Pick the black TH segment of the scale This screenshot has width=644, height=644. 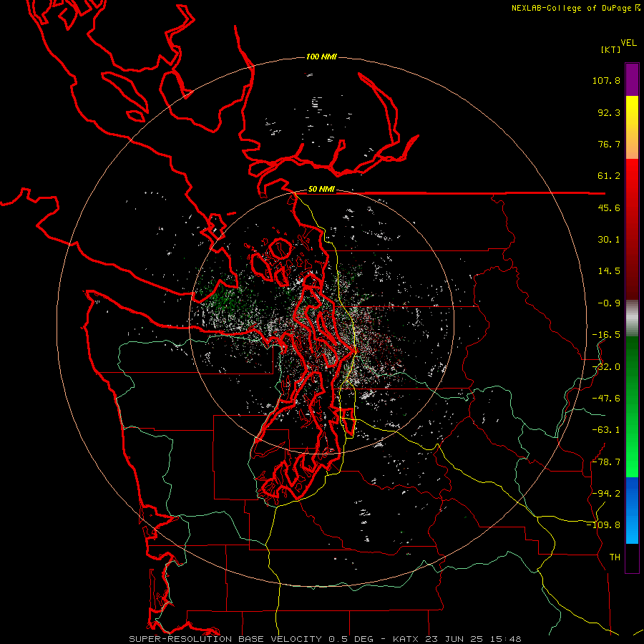pos(632,557)
